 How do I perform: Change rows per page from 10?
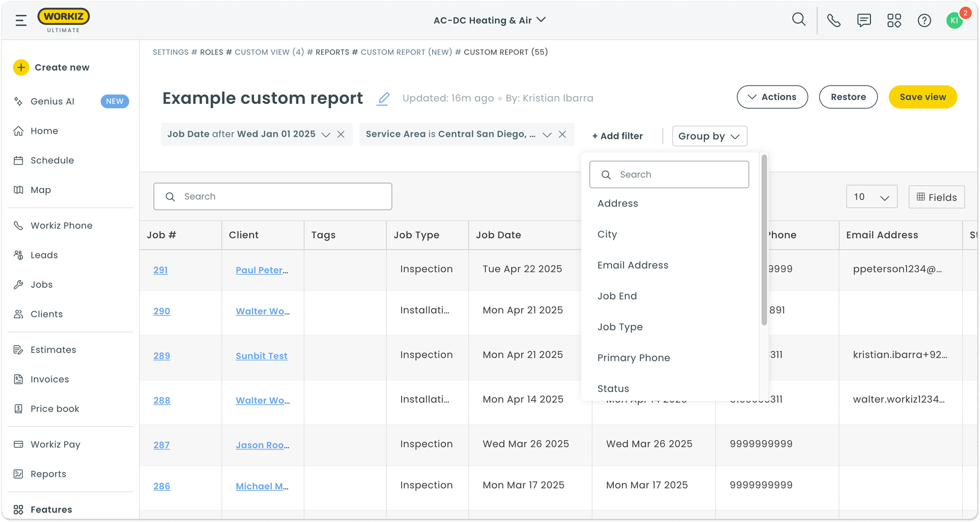[x=871, y=197]
